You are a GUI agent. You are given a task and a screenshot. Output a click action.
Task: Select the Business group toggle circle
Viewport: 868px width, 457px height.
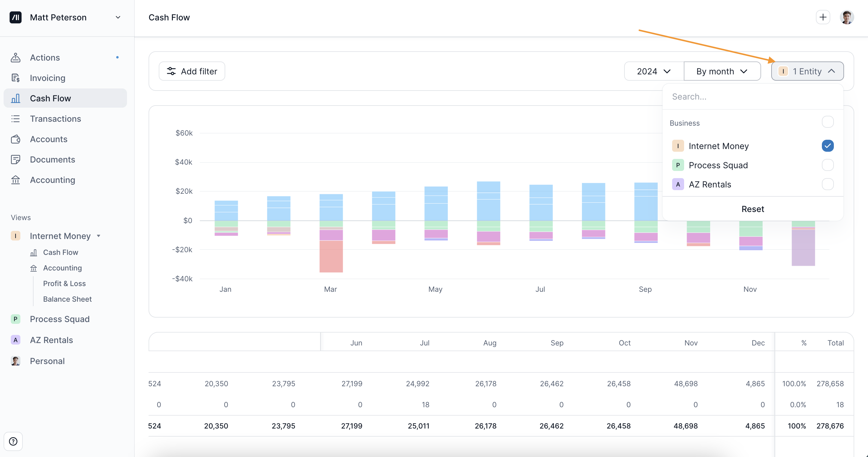click(x=828, y=122)
